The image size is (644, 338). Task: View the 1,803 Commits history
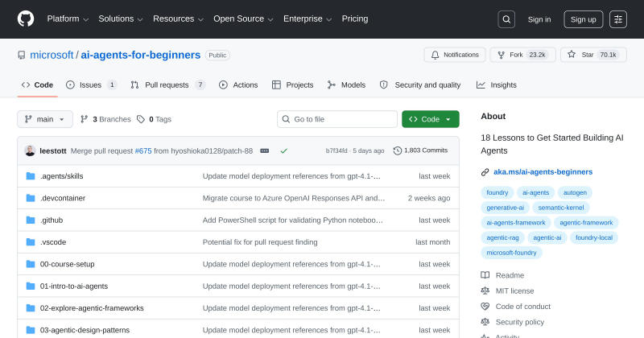(x=420, y=150)
